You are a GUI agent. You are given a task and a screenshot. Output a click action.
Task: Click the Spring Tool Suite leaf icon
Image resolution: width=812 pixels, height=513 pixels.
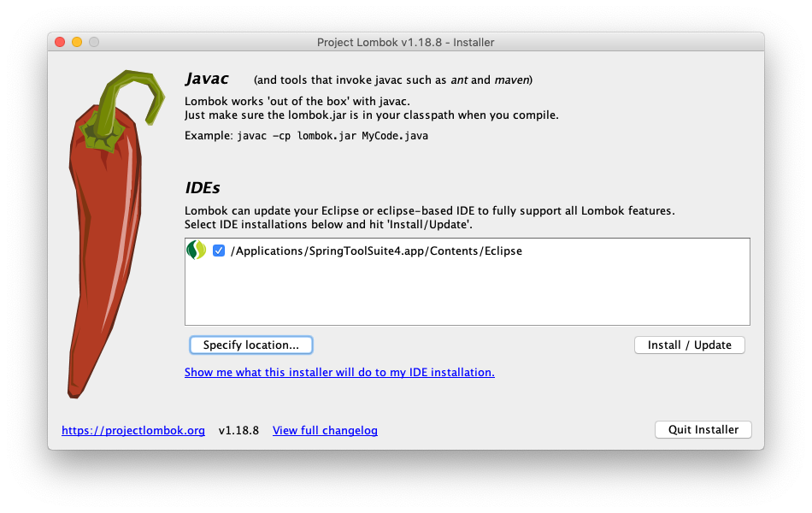point(197,251)
